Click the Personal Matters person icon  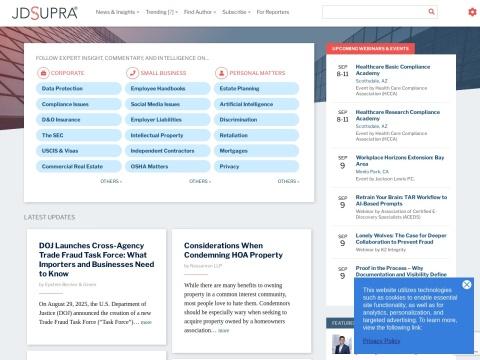click(x=221, y=73)
